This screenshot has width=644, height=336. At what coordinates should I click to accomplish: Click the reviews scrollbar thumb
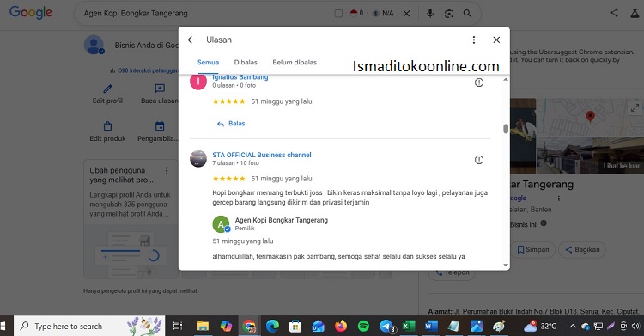tap(506, 129)
